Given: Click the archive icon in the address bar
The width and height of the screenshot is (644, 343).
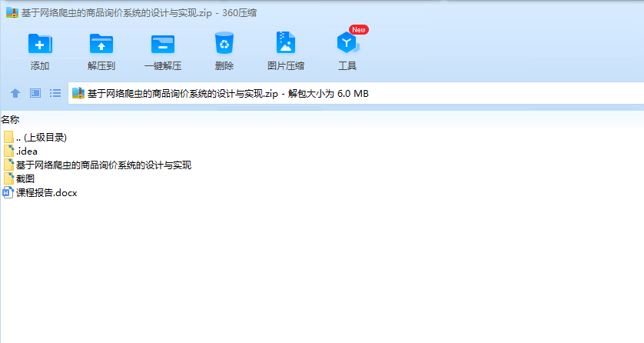Looking at the screenshot, I should [x=78, y=93].
